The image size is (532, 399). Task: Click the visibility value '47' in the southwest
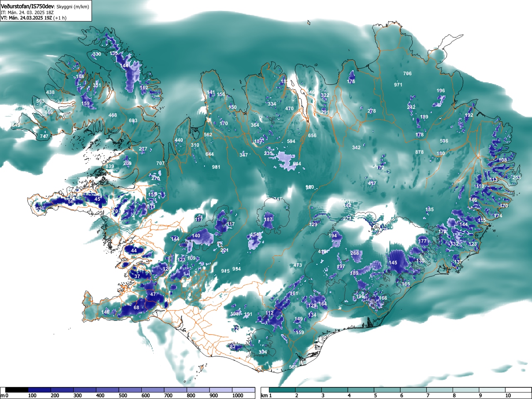(153, 294)
